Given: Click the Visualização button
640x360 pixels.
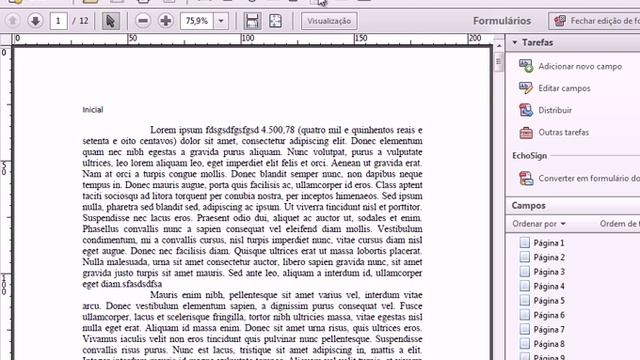Looking at the screenshot, I should (x=329, y=21).
